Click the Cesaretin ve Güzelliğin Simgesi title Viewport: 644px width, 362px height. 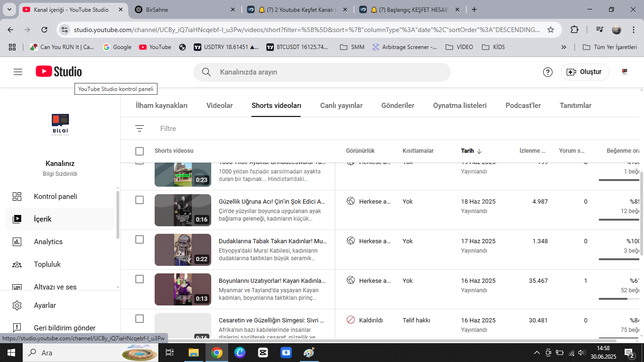pyautogui.click(x=272, y=320)
